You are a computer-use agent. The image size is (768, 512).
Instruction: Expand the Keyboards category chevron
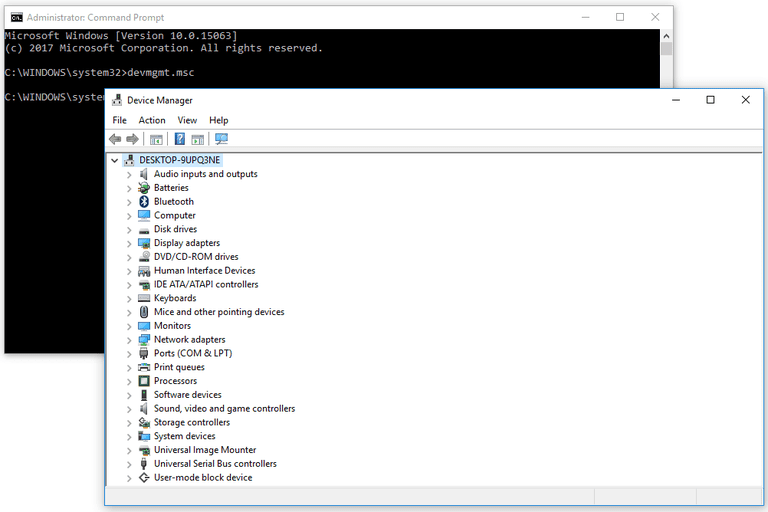[x=129, y=298]
